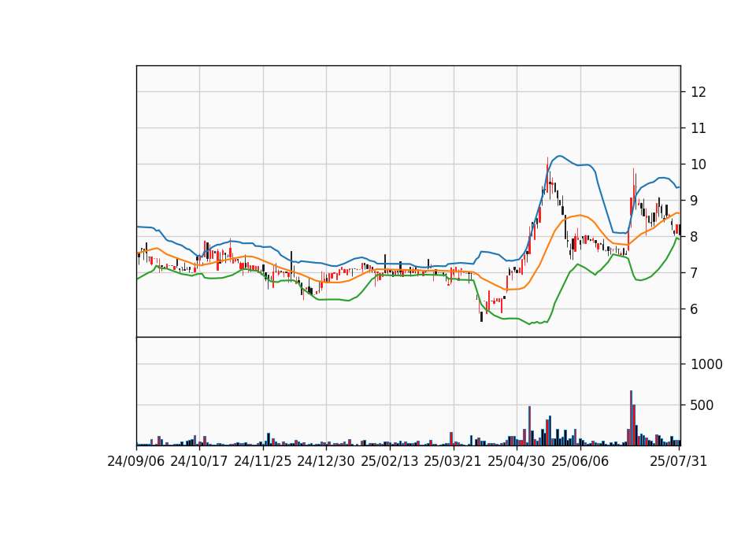The height and width of the screenshot is (543, 756).
Task: Click the 24/10/17 date label
Action: 199,461
